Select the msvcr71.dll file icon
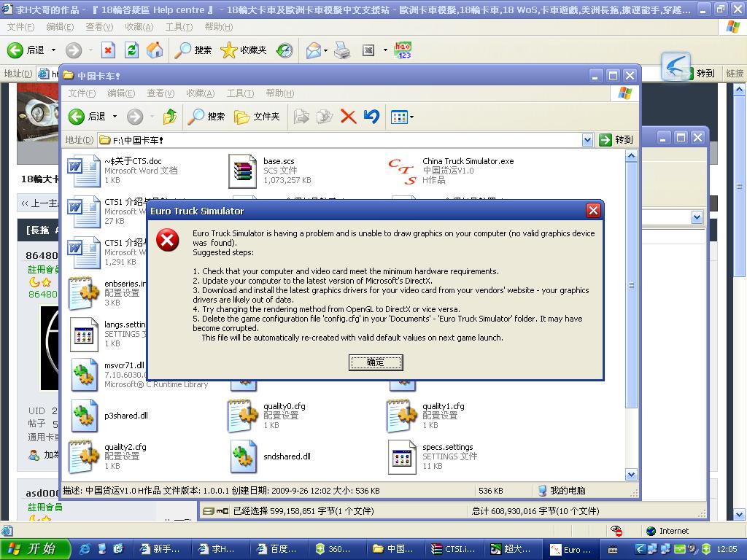 tap(85, 375)
